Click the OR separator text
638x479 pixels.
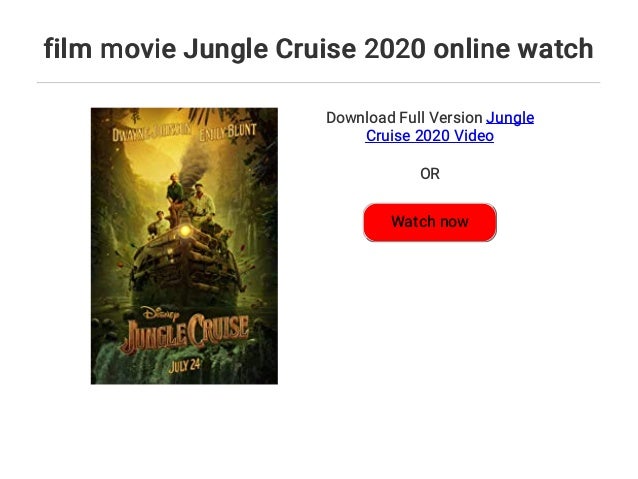[x=430, y=174]
